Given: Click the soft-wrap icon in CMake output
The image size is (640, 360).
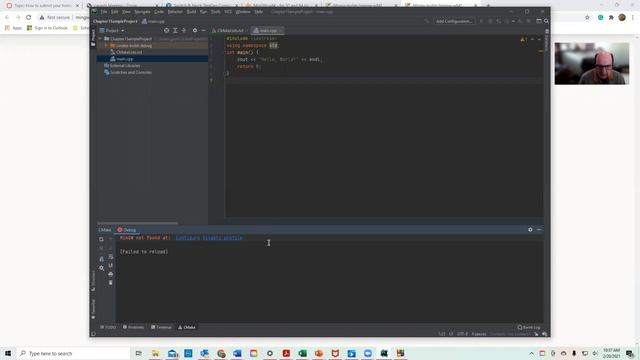Looking at the screenshot, I should pyautogui.click(x=111, y=257).
